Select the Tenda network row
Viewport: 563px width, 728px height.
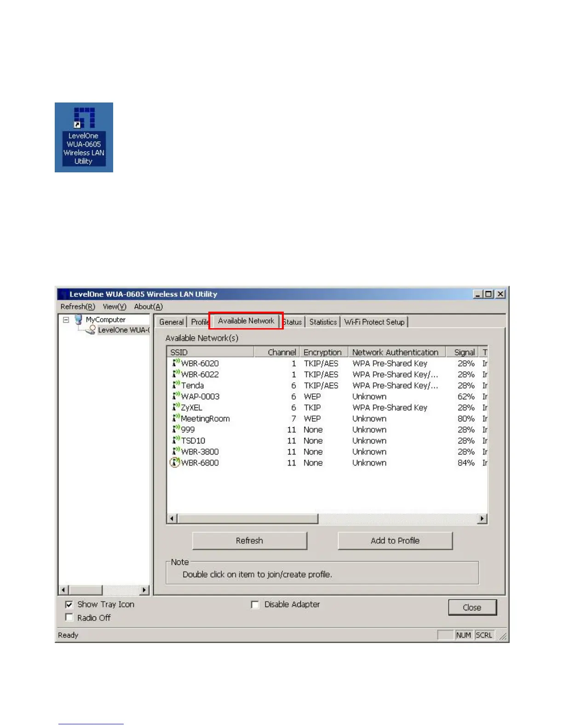[x=327, y=385]
